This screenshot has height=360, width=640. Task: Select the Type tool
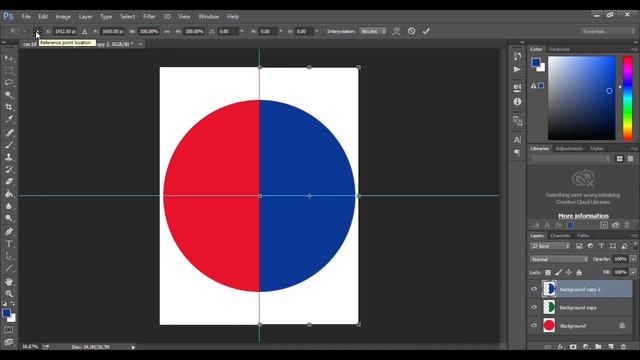tap(9, 244)
